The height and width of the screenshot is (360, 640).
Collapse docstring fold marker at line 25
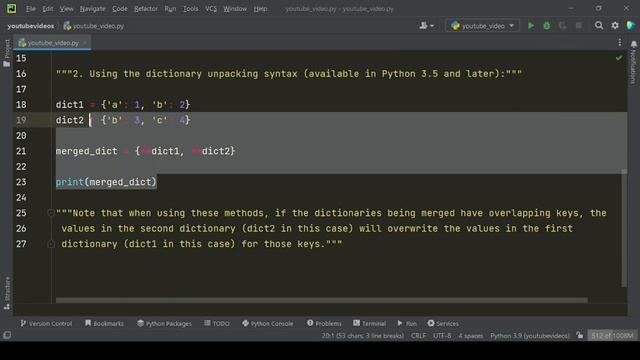[51, 213]
